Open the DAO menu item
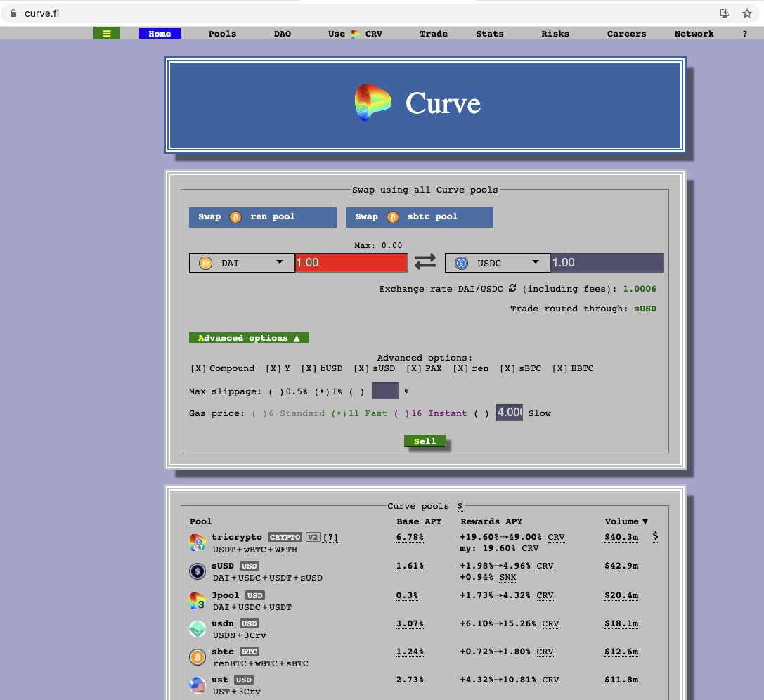 point(282,33)
